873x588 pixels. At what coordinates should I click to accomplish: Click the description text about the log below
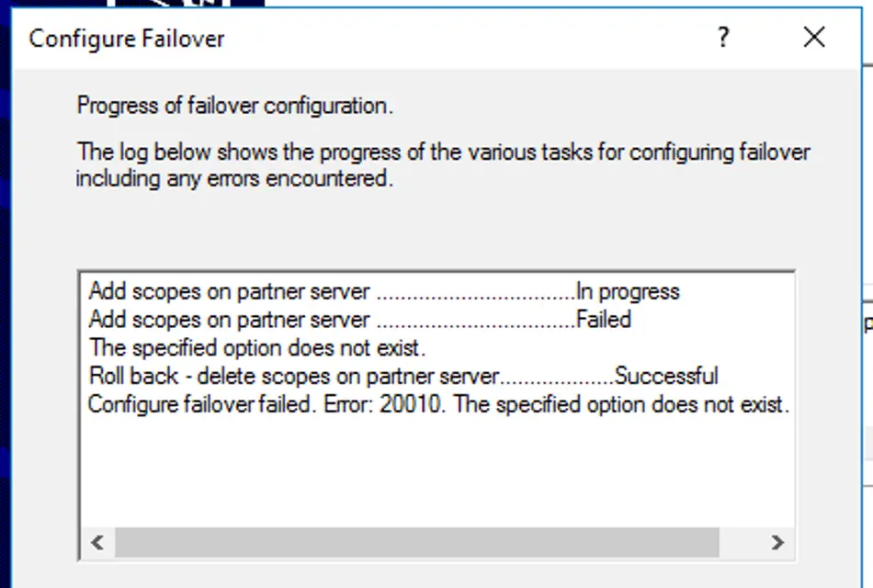(x=443, y=165)
